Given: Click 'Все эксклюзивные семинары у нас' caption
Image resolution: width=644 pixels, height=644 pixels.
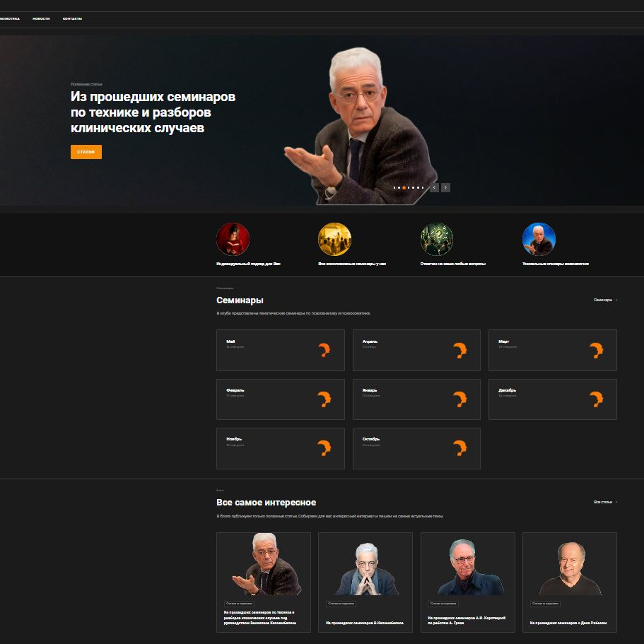Looking at the screenshot, I should click(x=352, y=264).
